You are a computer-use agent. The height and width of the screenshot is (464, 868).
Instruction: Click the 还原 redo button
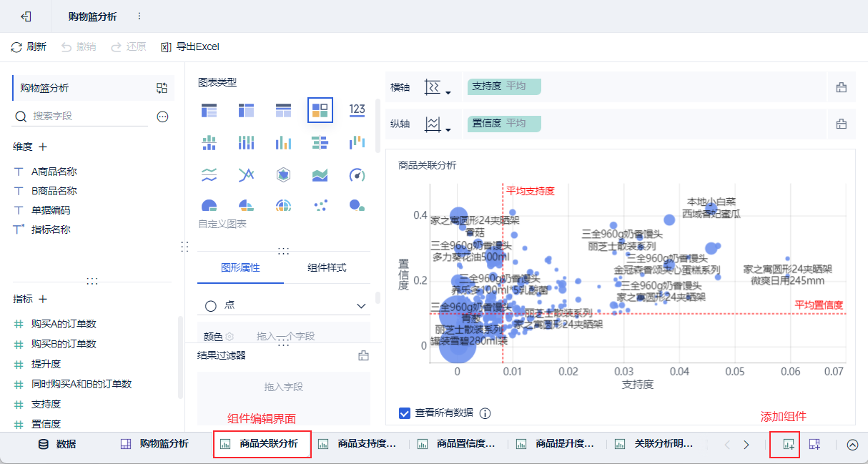[128, 46]
